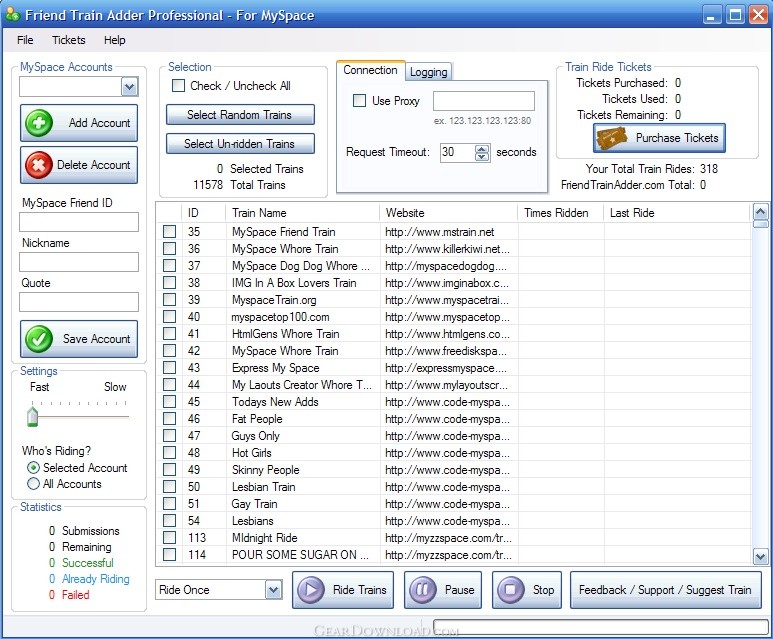Click the train list vertical scrollbar thumb
Image resolution: width=773 pixels, height=639 pixels.
(x=760, y=224)
